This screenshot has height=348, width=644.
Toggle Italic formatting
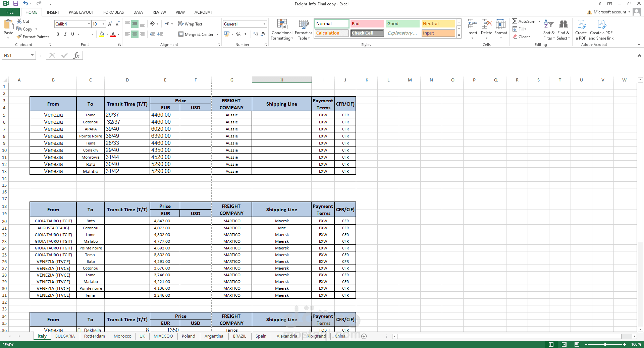pos(65,34)
